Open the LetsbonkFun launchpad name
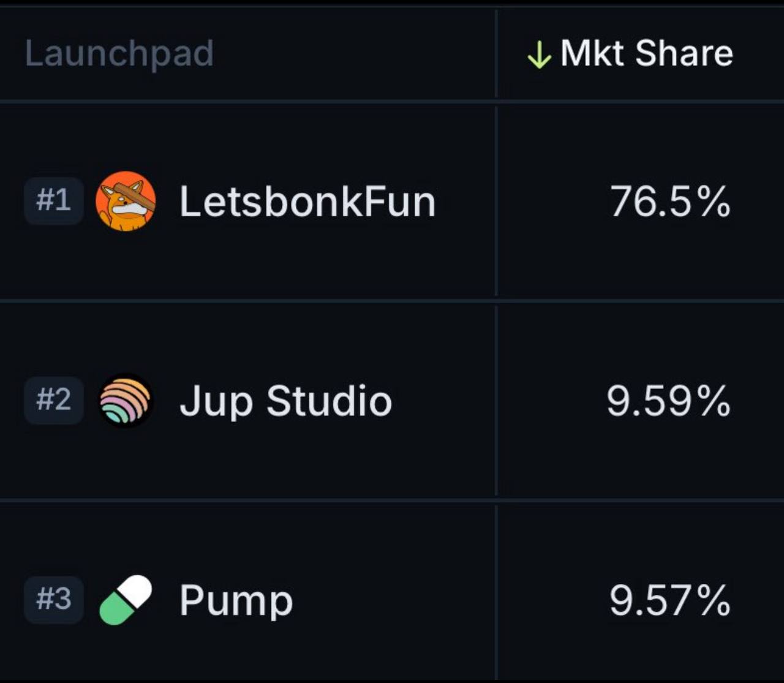The width and height of the screenshot is (784, 683). (307, 202)
